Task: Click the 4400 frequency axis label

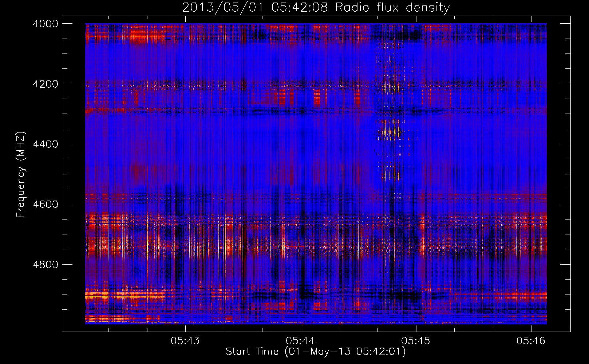Action: (x=46, y=144)
